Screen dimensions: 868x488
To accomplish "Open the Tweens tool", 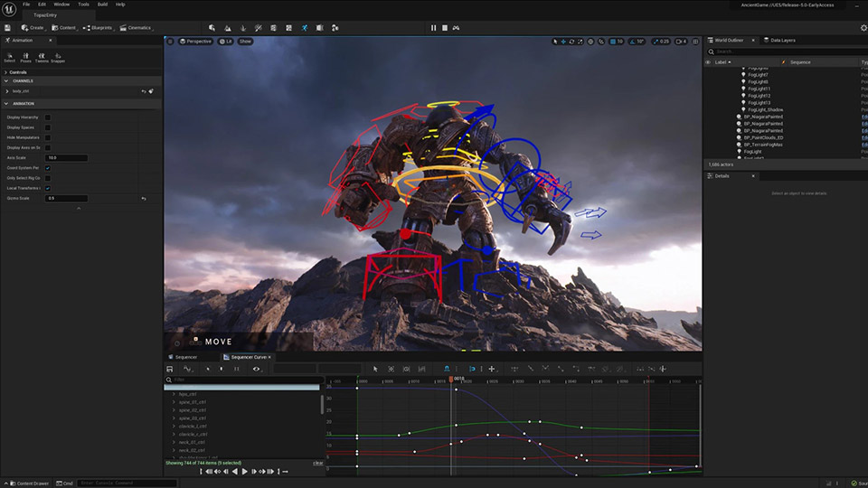I will [42, 58].
